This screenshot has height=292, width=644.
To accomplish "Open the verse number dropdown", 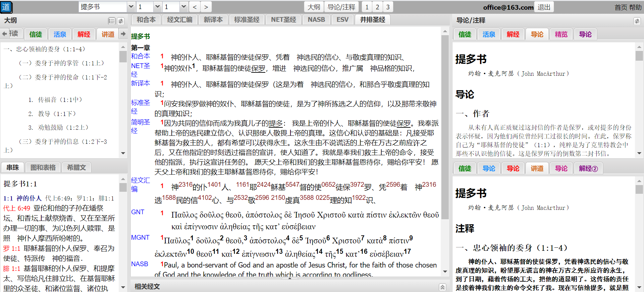I will [183, 7].
